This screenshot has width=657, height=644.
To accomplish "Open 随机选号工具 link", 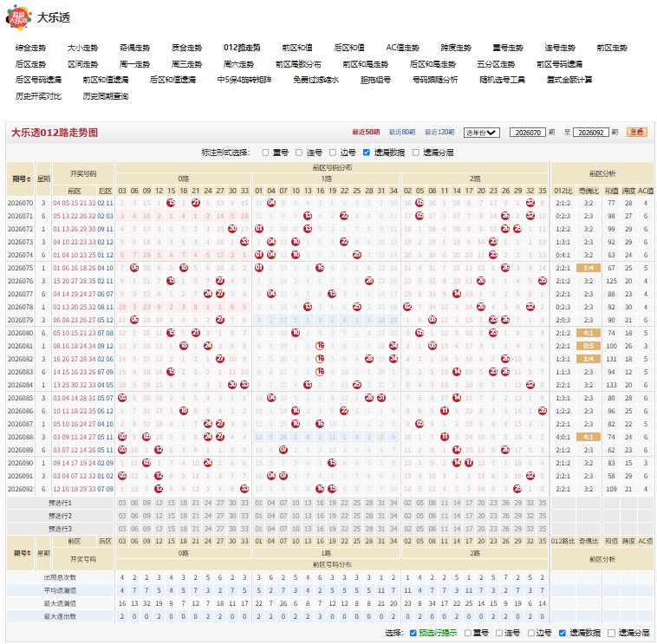I will pyautogui.click(x=502, y=80).
